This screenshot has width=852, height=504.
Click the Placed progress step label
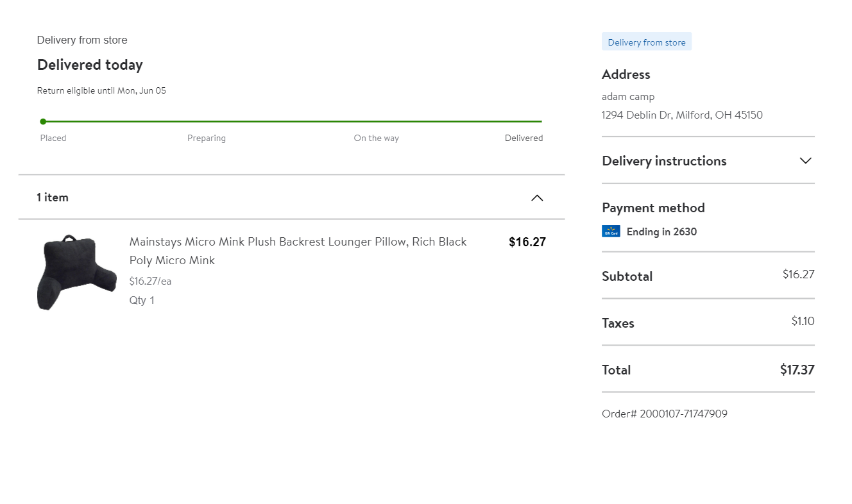point(53,138)
